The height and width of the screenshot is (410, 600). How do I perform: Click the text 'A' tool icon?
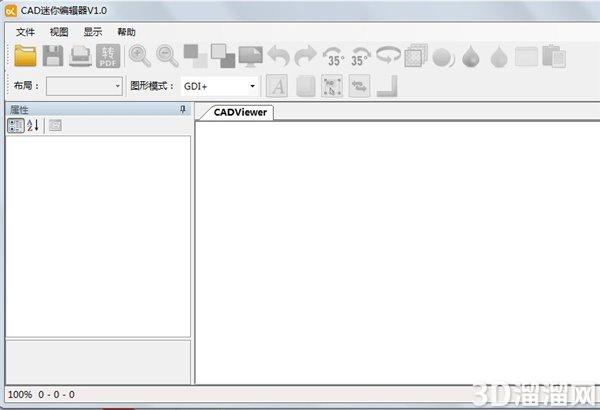tap(277, 86)
